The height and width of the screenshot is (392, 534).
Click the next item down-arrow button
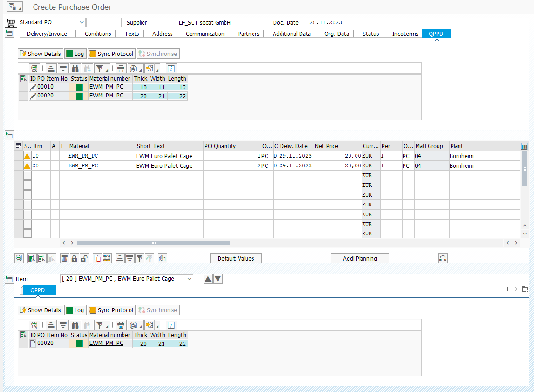point(218,279)
